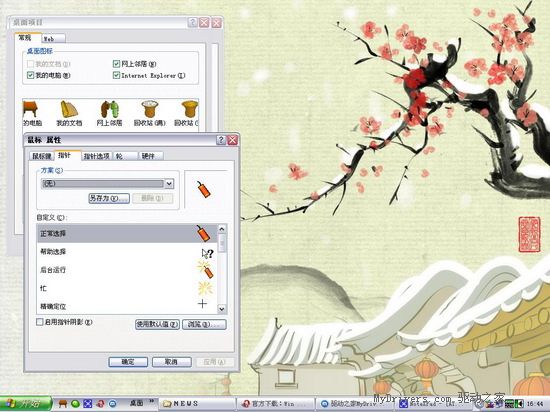Click the blue circle quick launch icon
The image size is (550, 412).
coord(113,404)
